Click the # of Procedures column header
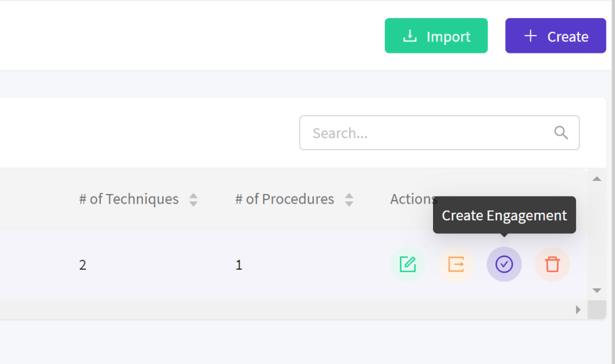Screen dimensions: 615x364 [x=284, y=199]
